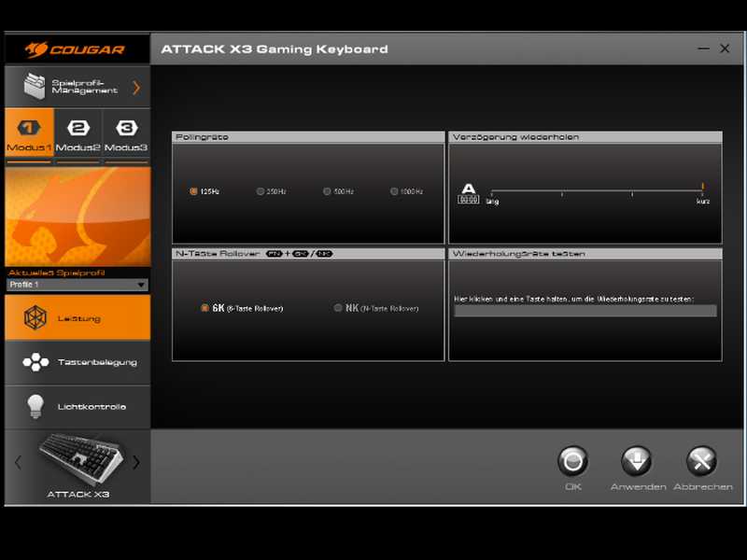This screenshot has width=747, height=560.
Task: Click the FN key badge in rollover header
Action: 275,254
